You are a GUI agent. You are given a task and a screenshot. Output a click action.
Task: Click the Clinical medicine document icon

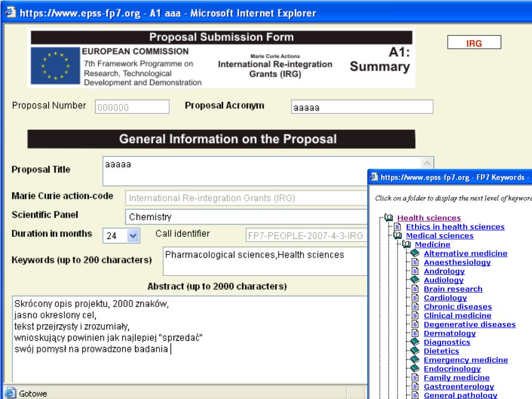(x=415, y=315)
